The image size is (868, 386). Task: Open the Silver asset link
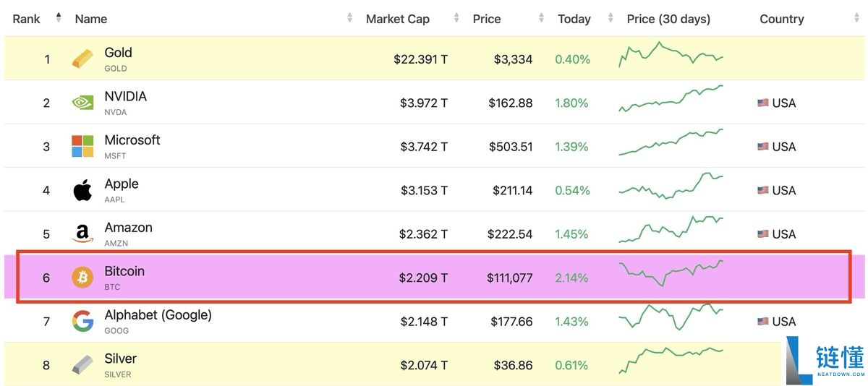pyautogui.click(x=121, y=359)
